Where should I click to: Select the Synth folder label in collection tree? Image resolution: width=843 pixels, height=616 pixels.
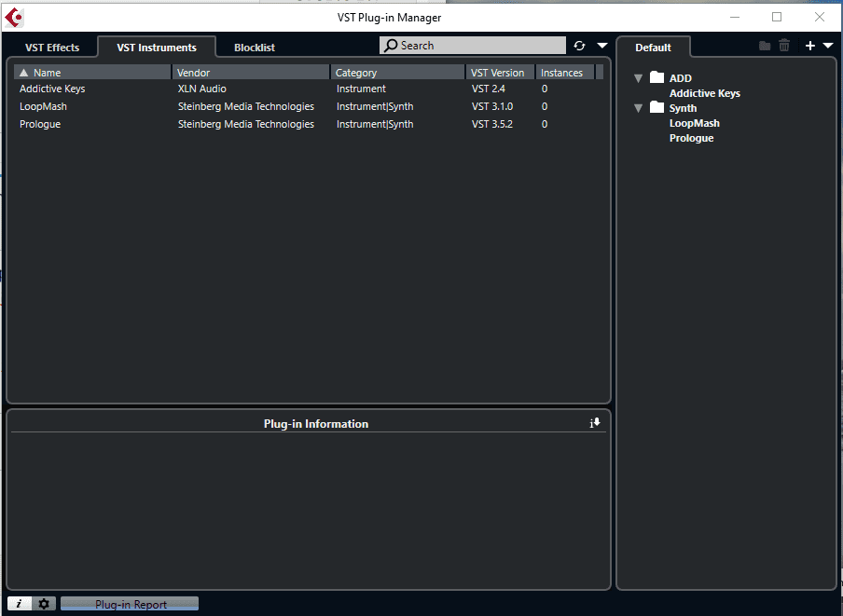[683, 108]
